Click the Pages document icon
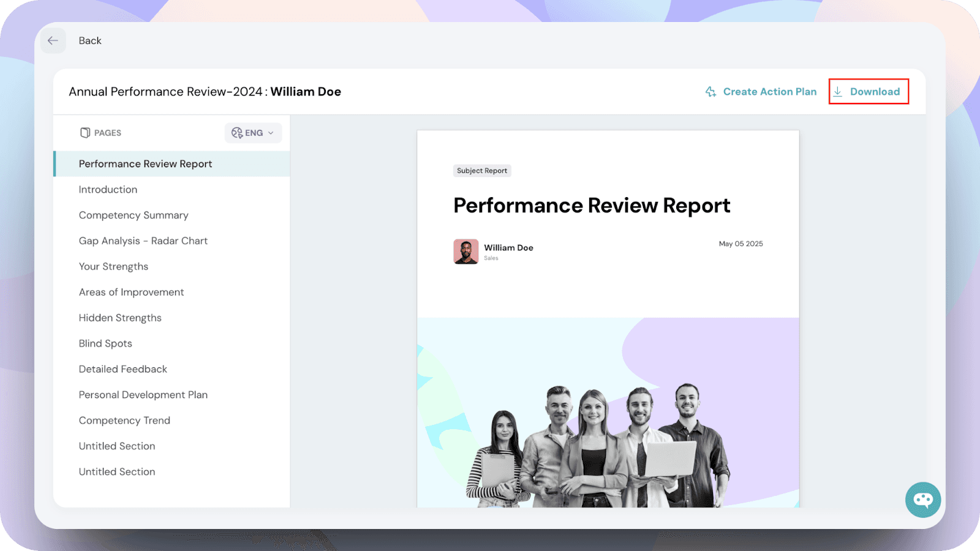The width and height of the screenshot is (980, 551). coord(85,133)
